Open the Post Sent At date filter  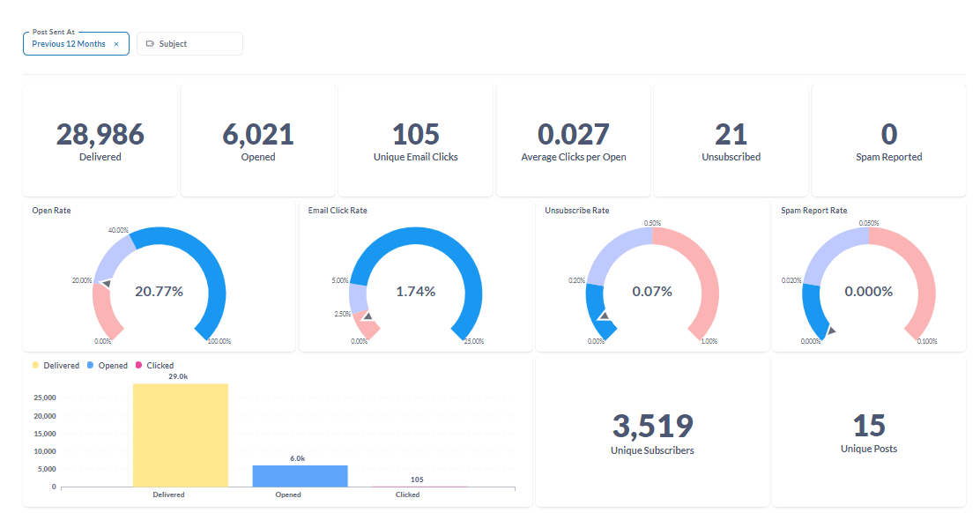(69, 44)
